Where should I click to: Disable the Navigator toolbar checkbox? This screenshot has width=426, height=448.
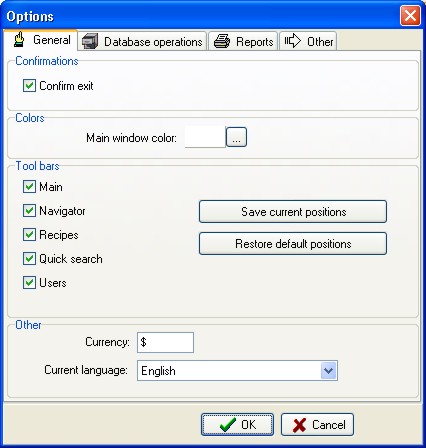(x=29, y=211)
